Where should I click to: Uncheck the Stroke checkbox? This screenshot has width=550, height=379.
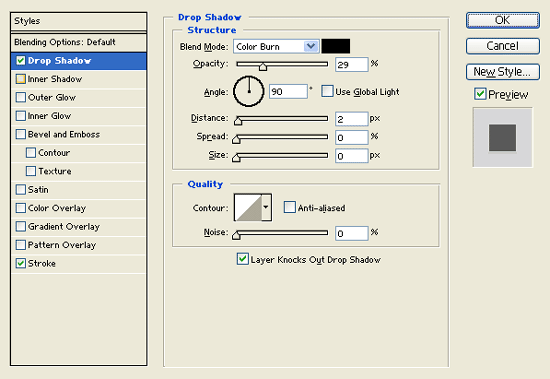(21, 263)
